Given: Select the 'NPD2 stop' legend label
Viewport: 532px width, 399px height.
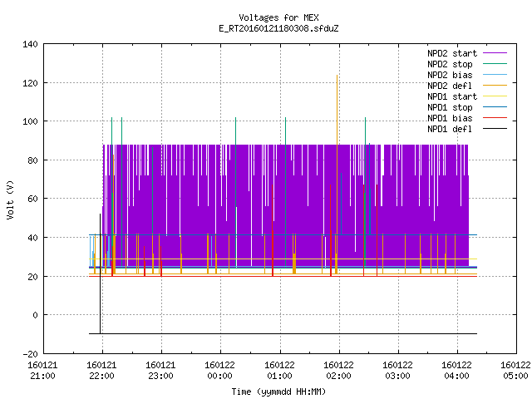Looking at the screenshot, I should pyautogui.click(x=450, y=64).
